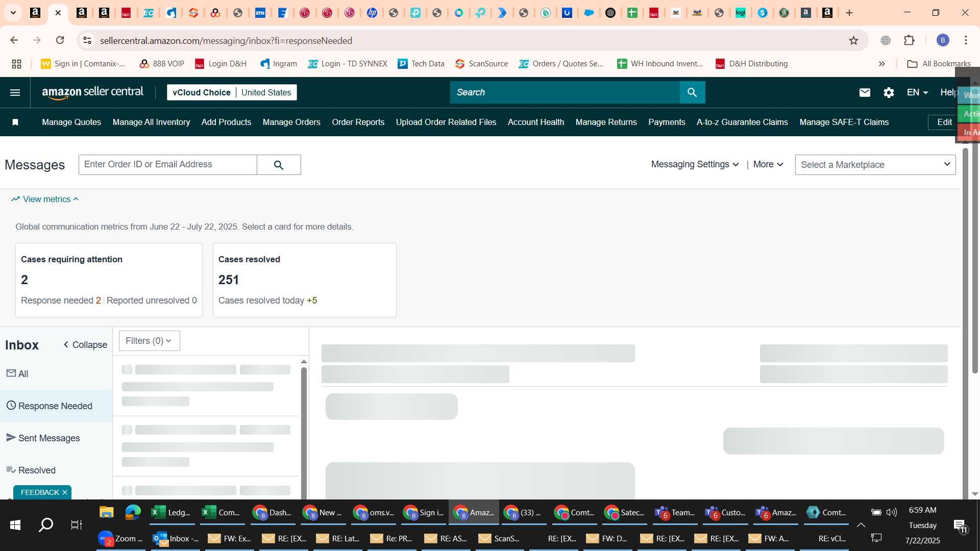Screen dimensions: 980x551
Task: Open Windows taskbar search
Action: coord(46,524)
